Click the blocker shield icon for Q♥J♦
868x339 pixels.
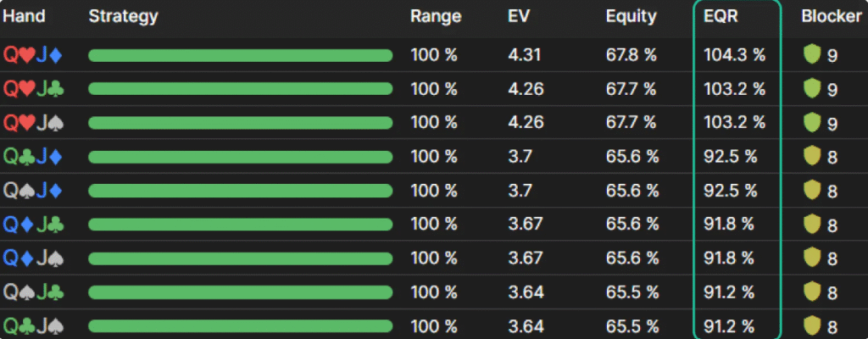click(x=811, y=55)
